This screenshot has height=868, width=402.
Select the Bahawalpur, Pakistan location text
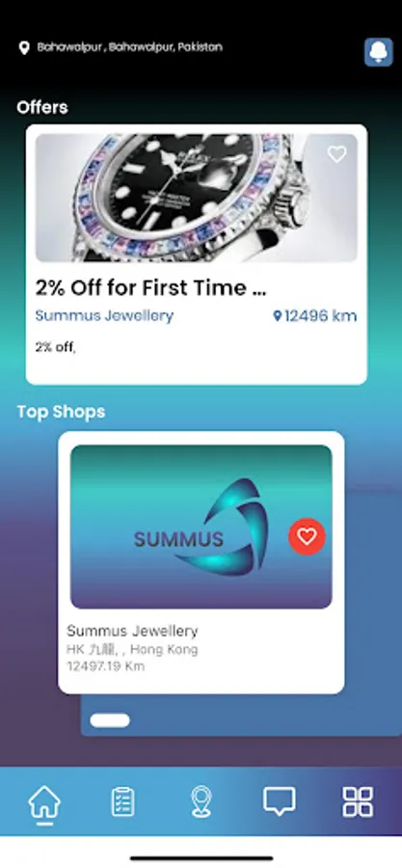(x=130, y=47)
